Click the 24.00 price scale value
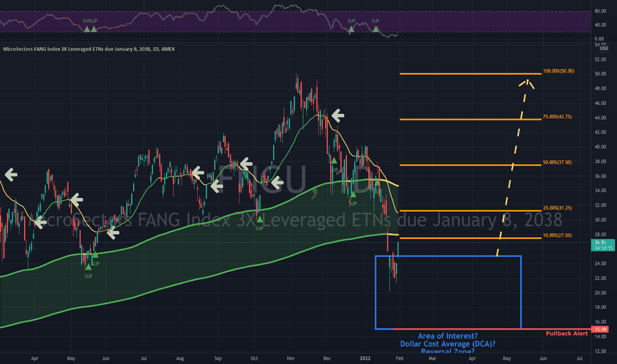Screen dimensions: 617x364 tap(600, 263)
